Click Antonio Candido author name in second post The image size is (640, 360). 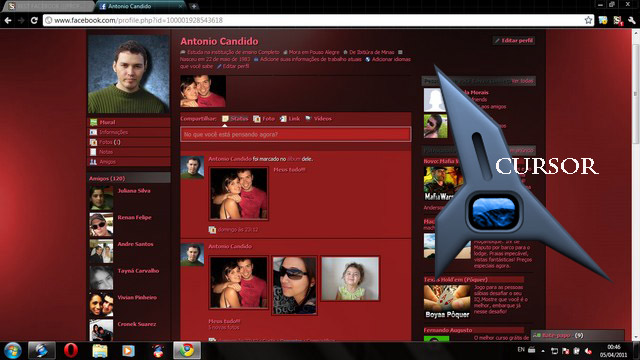[230, 247]
